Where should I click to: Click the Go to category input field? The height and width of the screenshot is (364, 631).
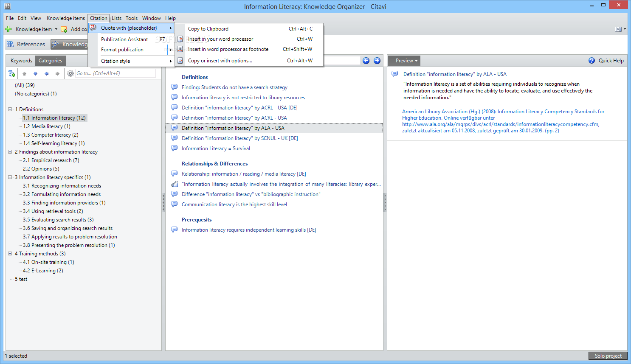[x=115, y=73]
